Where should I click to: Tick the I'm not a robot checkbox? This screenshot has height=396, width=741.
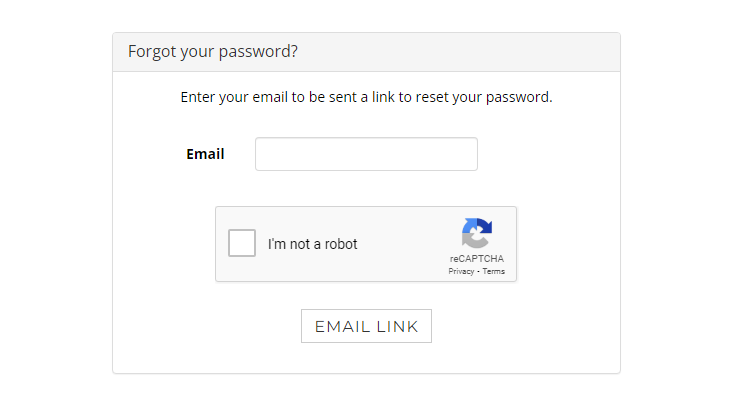[242, 243]
